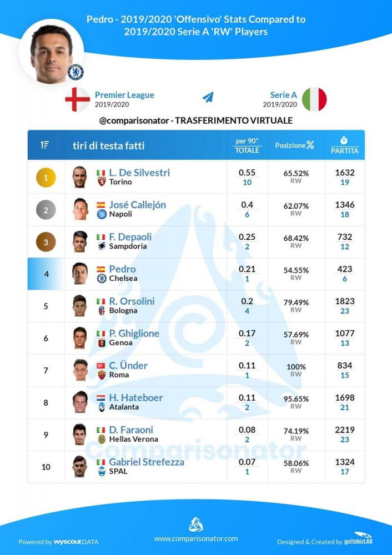Click the sort icon in table header
This screenshot has width=392, height=555.
44,145
